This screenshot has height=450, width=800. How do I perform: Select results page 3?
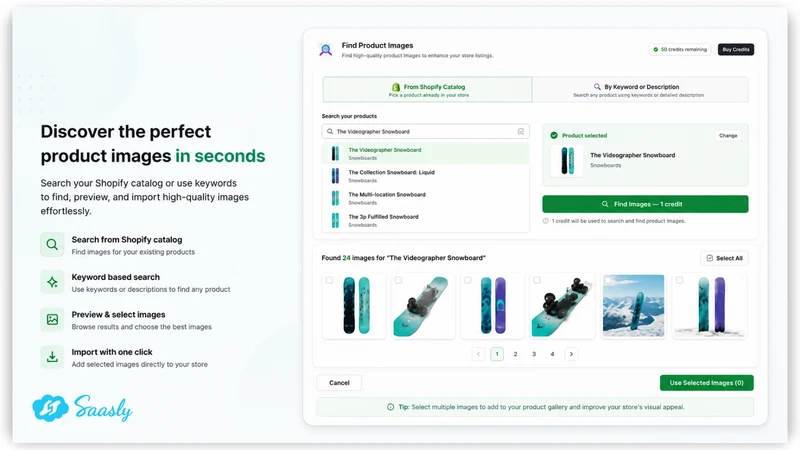pos(534,354)
